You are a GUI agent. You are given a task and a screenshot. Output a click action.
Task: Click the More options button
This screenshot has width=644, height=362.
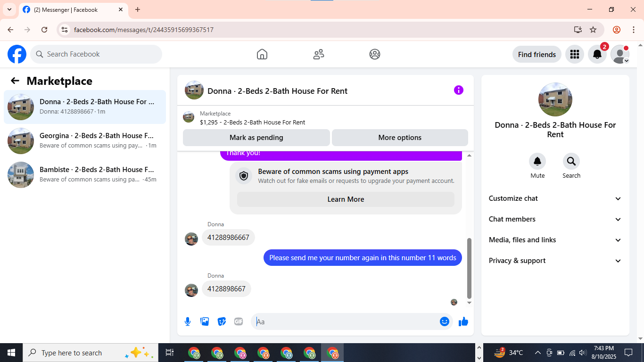[400, 138]
